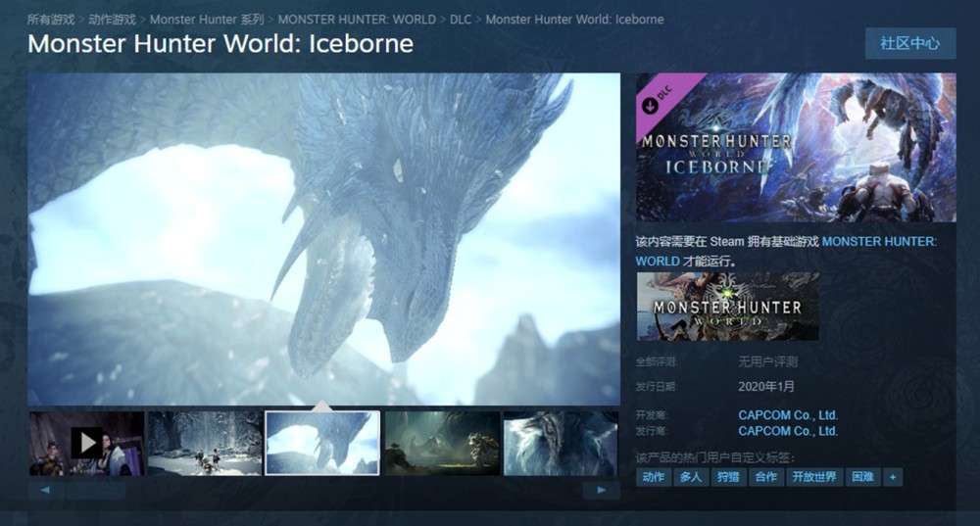Image resolution: width=980 pixels, height=526 pixels.
Task: Select the 动作 tag
Action: click(x=653, y=477)
